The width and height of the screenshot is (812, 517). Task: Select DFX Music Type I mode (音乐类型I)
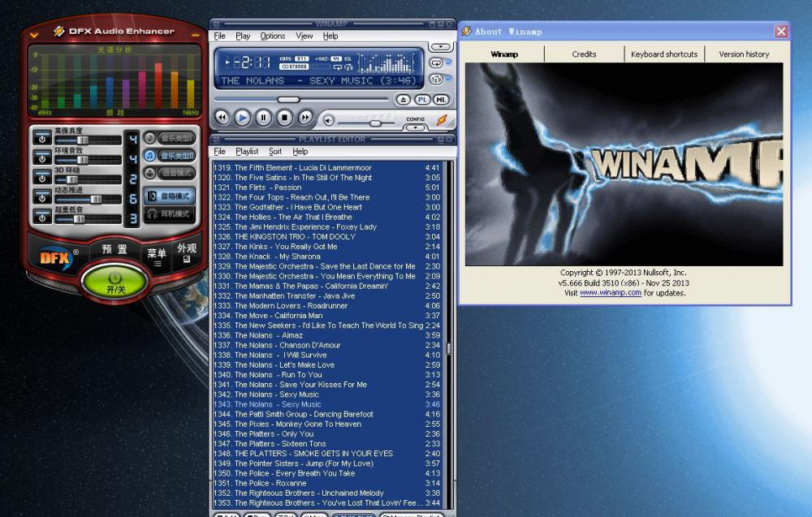170,138
